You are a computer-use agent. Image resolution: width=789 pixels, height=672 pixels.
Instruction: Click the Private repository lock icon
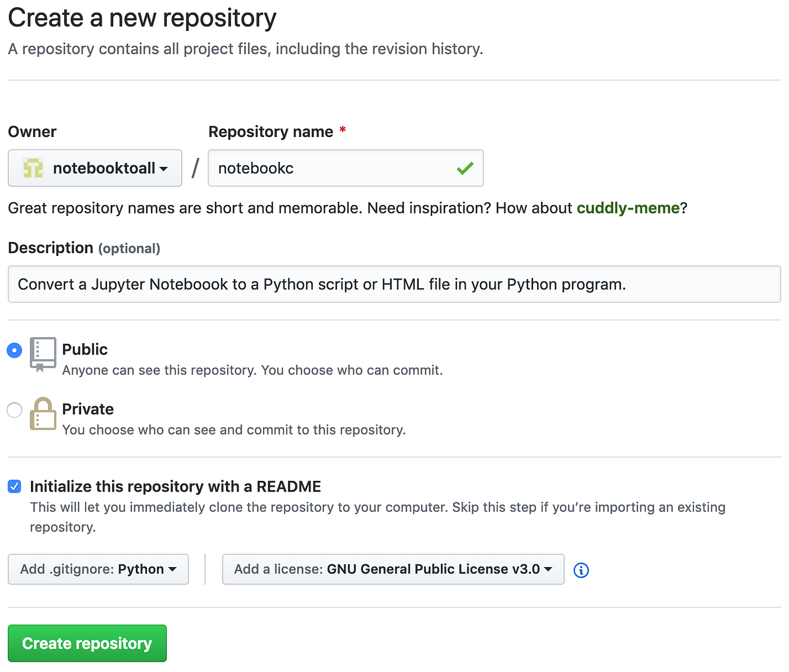click(x=43, y=414)
